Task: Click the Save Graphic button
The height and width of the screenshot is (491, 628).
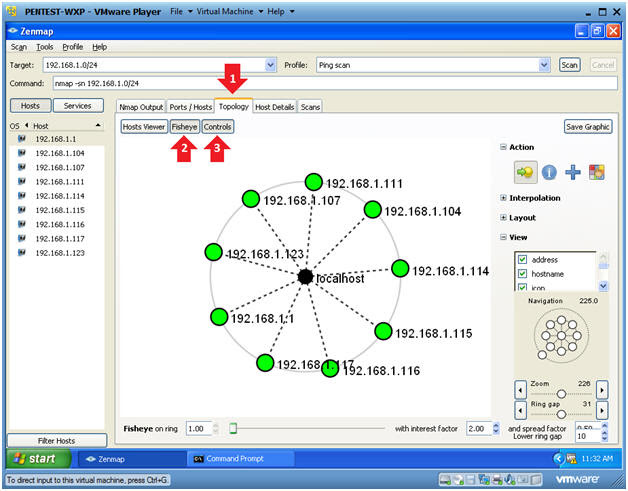Action: pos(588,127)
